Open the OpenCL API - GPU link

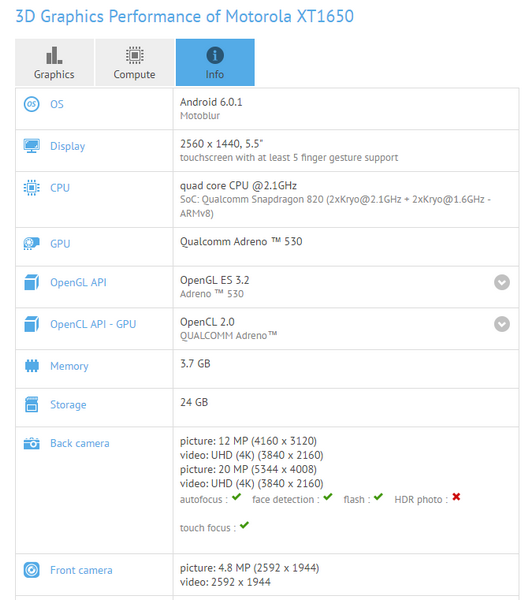[x=93, y=324]
